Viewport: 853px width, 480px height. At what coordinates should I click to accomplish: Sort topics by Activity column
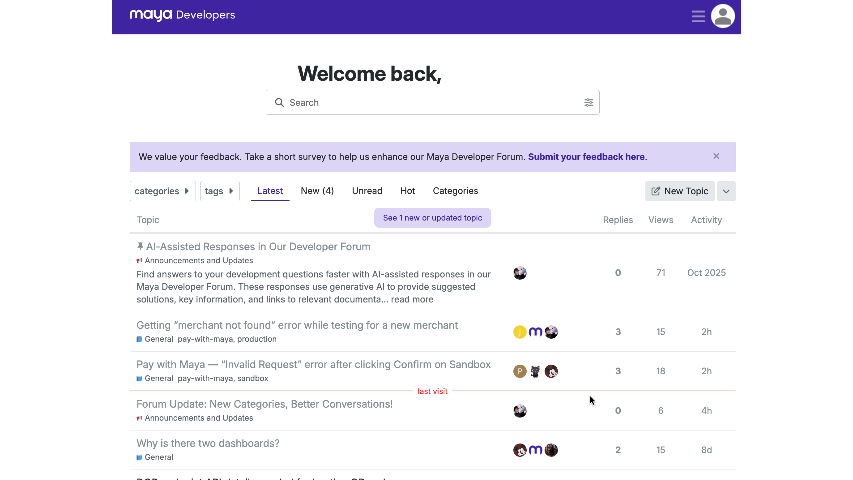(x=706, y=220)
